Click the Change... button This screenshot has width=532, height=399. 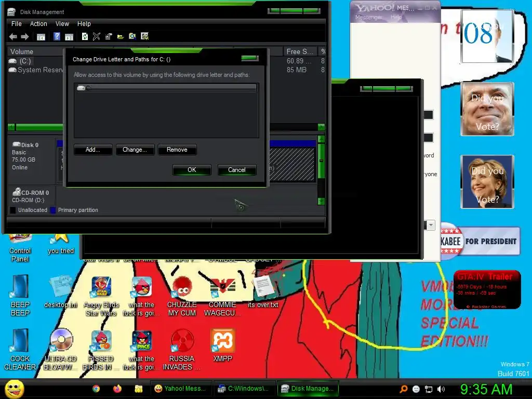pos(135,150)
